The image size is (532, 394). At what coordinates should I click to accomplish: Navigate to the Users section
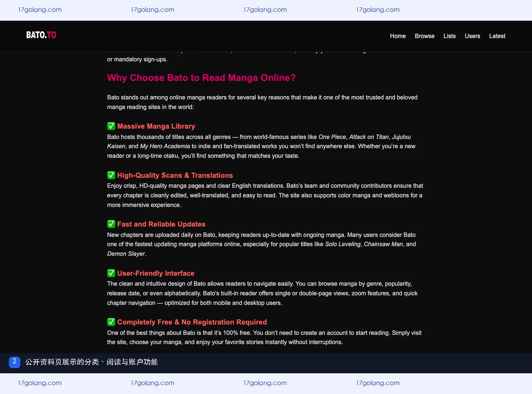473,36
